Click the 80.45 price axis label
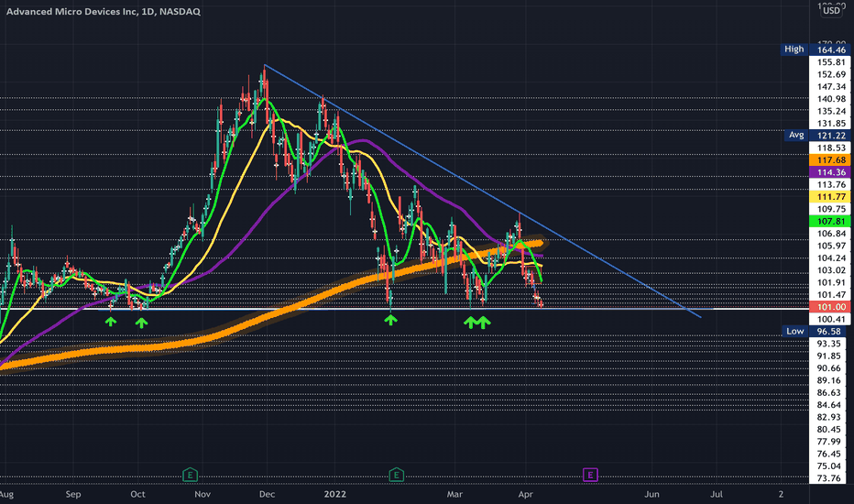Viewport: 854px width, 504px height. coord(828,430)
